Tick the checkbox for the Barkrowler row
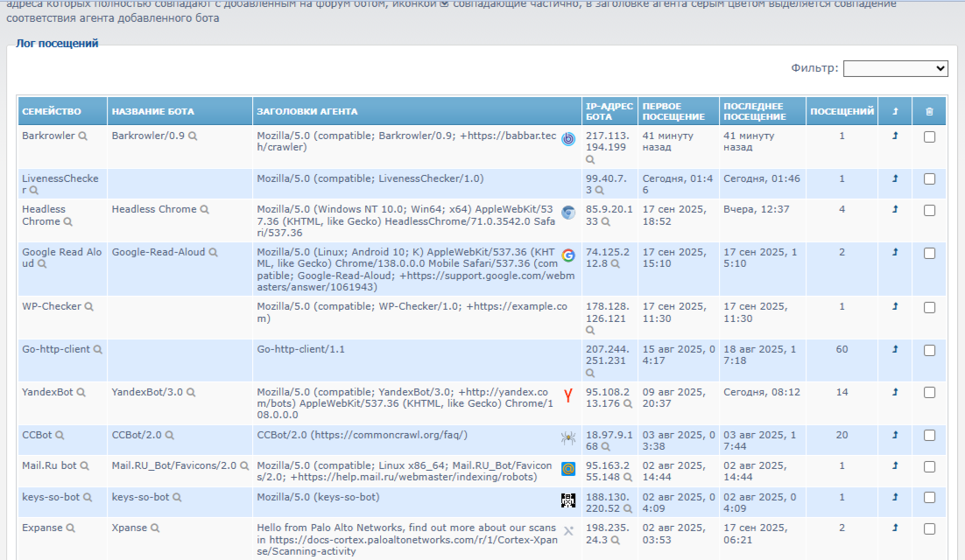965x560 pixels. click(929, 137)
